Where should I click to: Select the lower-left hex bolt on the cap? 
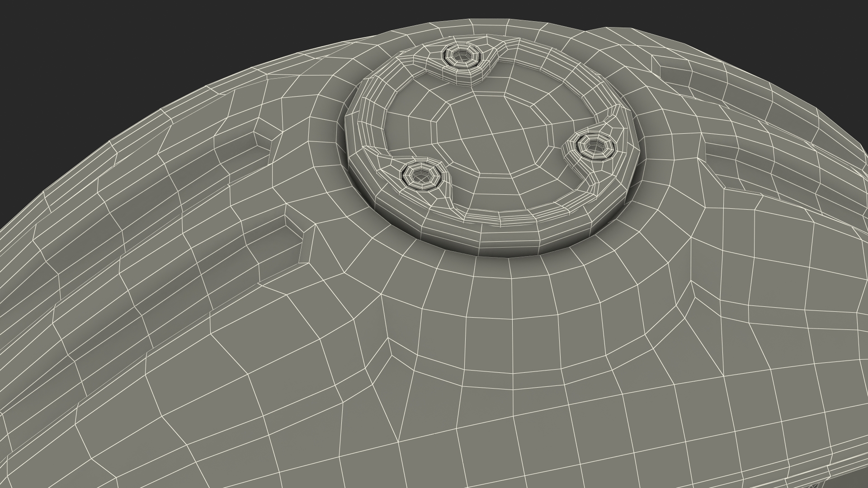pos(421,176)
